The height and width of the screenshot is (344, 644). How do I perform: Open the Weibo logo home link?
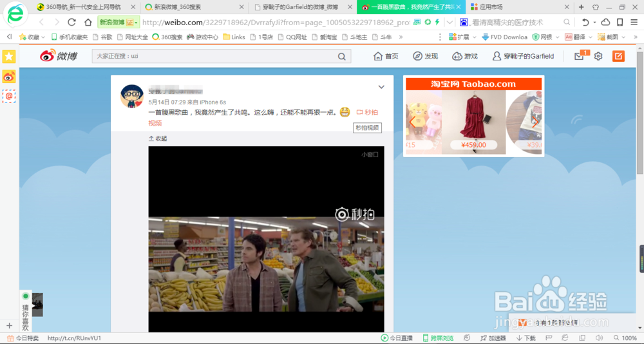coord(59,56)
